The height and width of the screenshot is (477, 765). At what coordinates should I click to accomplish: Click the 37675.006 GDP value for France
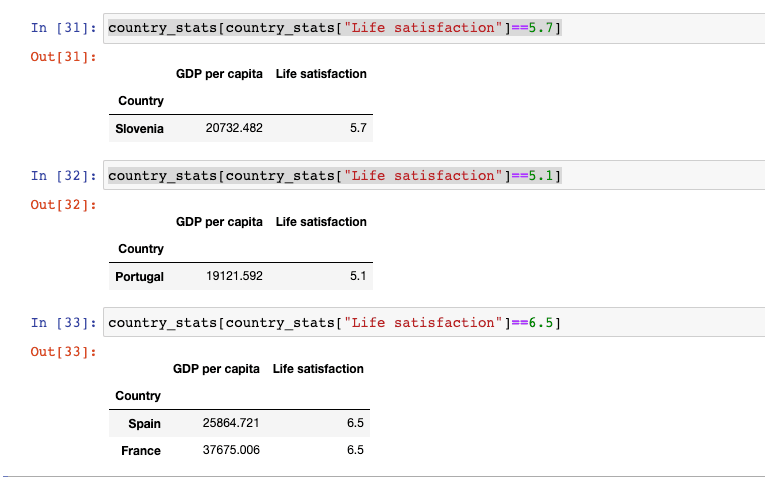pyautogui.click(x=231, y=451)
